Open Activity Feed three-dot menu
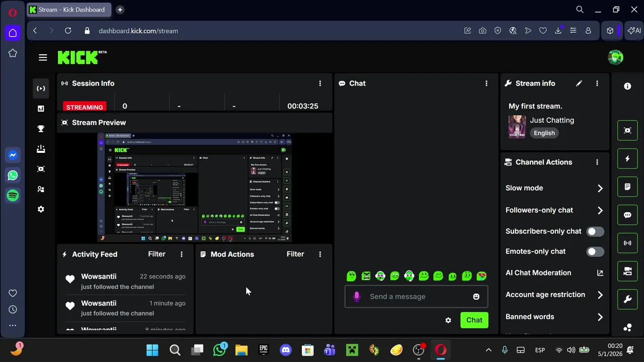The image size is (644, 362). pyautogui.click(x=182, y=254)
